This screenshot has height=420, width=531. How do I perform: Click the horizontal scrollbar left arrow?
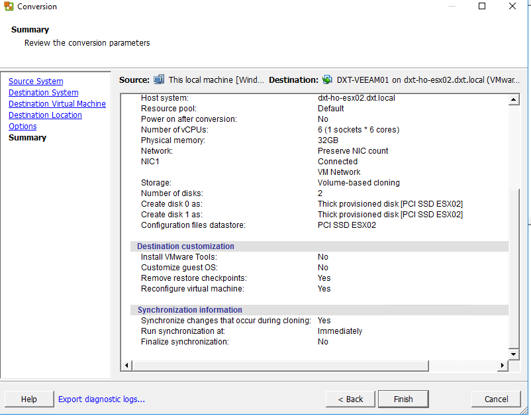(126, 366)
